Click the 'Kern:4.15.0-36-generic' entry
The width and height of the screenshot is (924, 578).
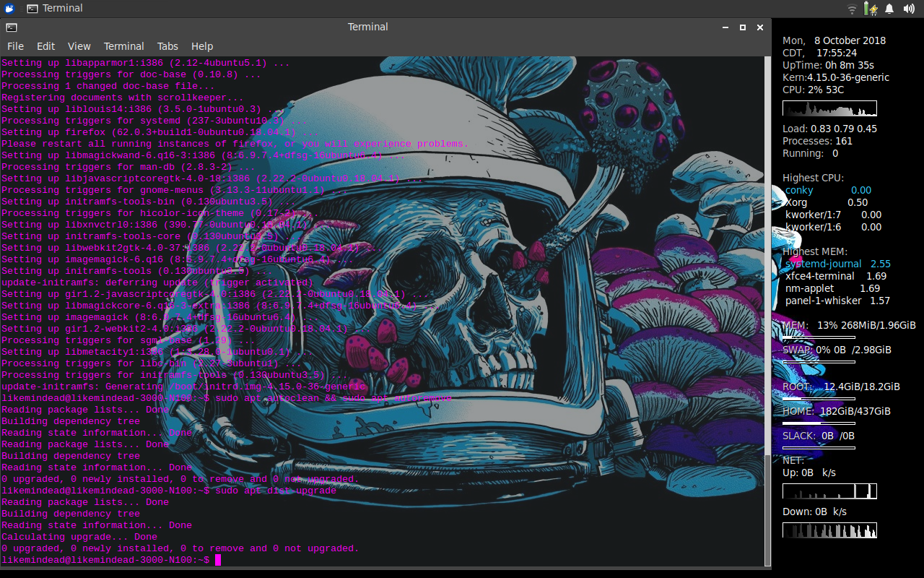pyautogui.click(x=836, y=77)
